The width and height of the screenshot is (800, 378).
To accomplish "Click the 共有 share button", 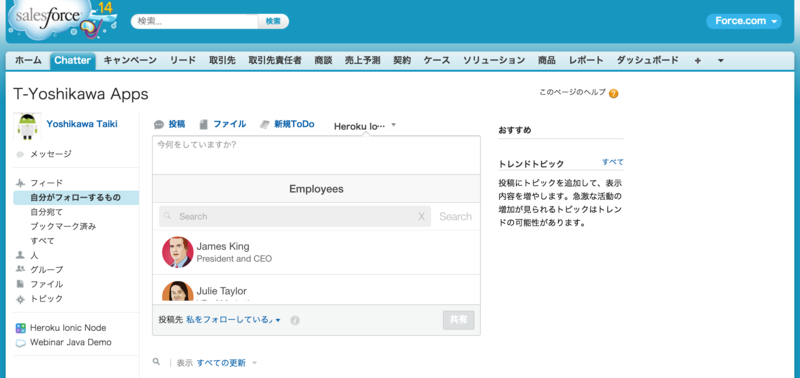I will (x=458, y=320).
